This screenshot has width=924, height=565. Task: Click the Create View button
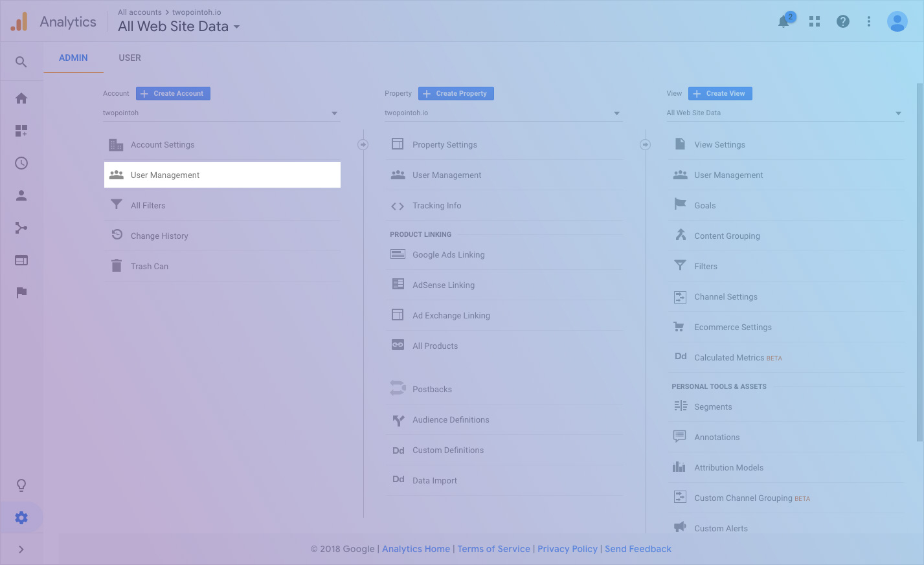[x=720, y=93]
